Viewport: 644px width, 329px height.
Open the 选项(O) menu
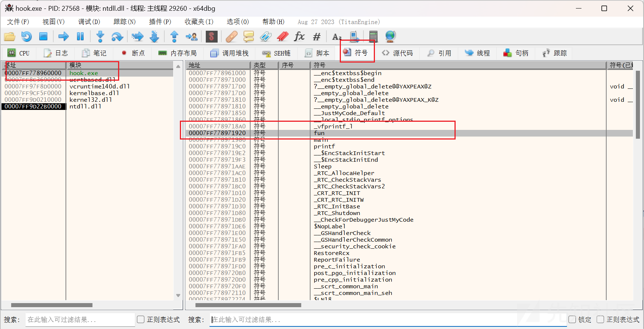point(238,22)
